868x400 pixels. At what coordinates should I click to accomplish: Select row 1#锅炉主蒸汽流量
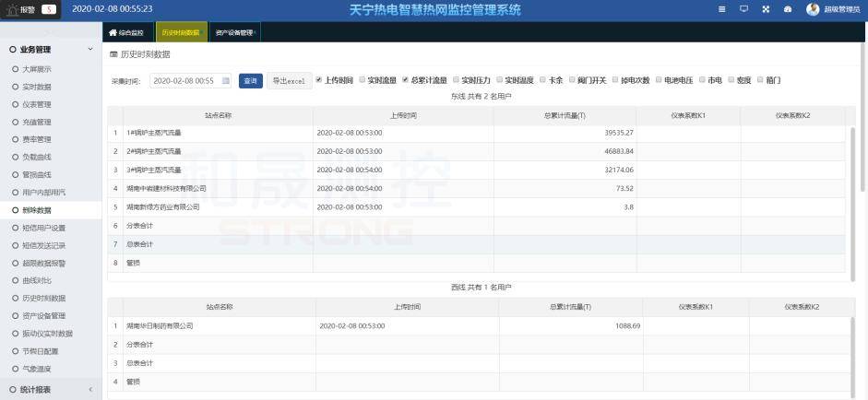476,134
